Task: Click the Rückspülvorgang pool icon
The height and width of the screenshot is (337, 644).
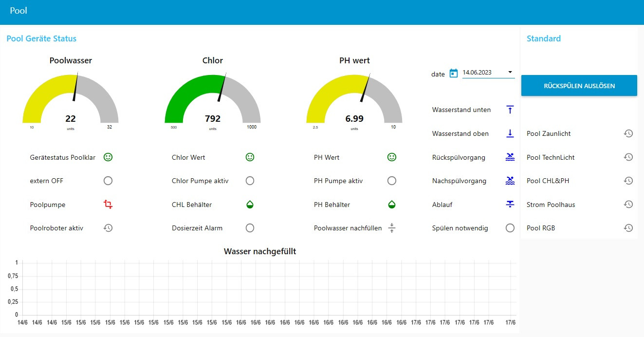Action: (x=510, y=157)
